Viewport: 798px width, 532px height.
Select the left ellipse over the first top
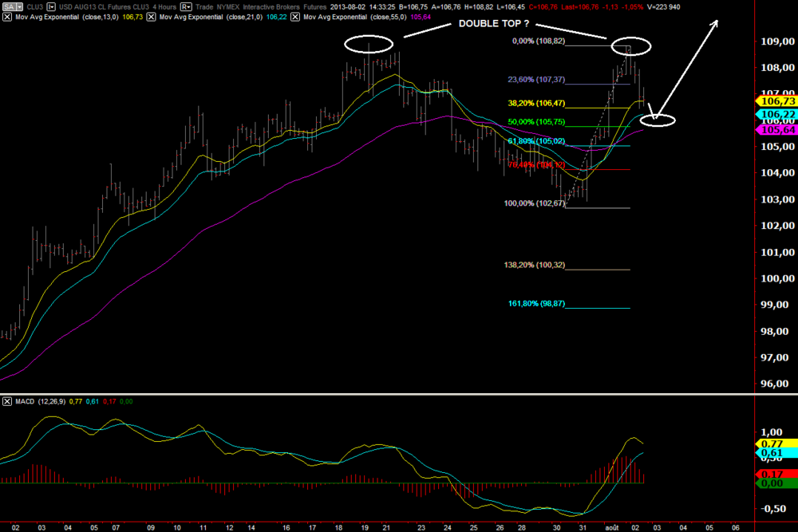[x=369, y=44]
